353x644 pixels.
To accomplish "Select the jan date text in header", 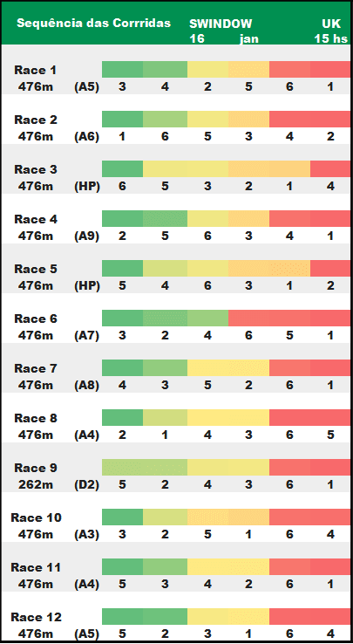I will tap(249, 39).
